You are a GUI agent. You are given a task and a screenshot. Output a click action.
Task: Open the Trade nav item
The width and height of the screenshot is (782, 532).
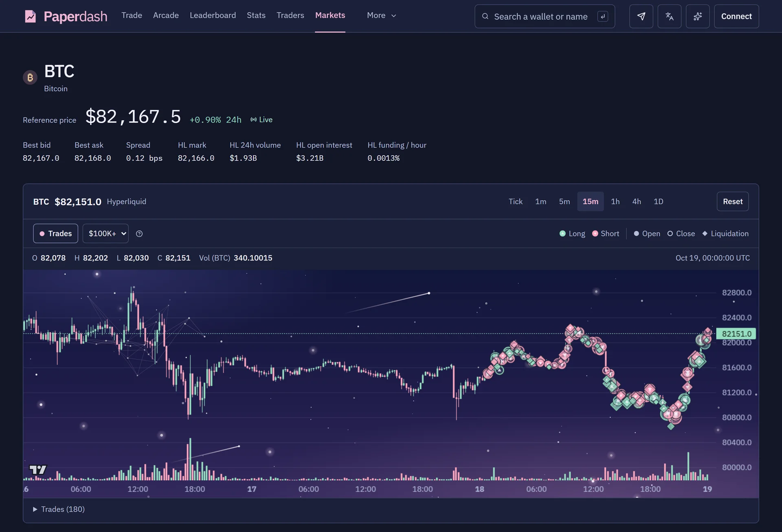point(132,15)
